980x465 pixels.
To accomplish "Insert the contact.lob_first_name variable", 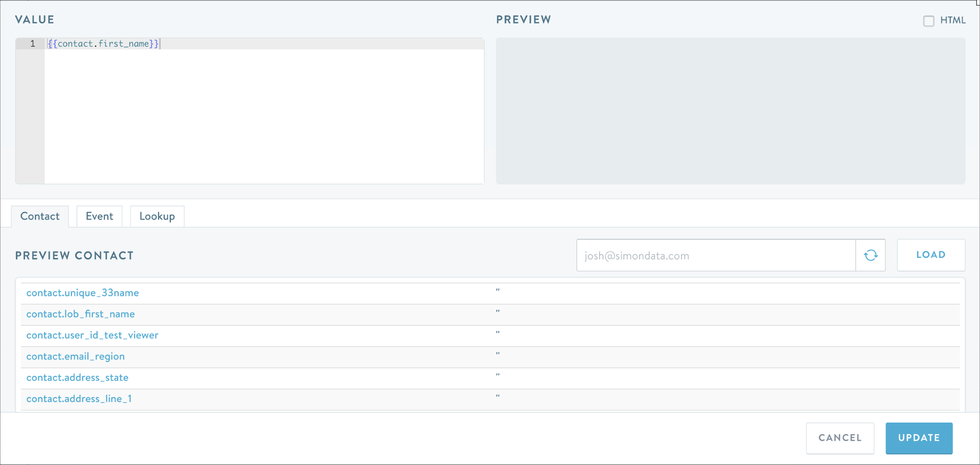I will click(x=80, y=314).
